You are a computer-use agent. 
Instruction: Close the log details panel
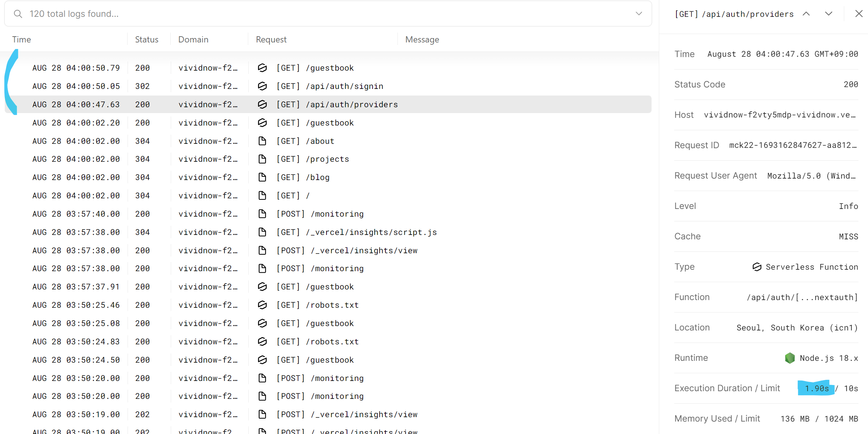click(x=859, y=14)
